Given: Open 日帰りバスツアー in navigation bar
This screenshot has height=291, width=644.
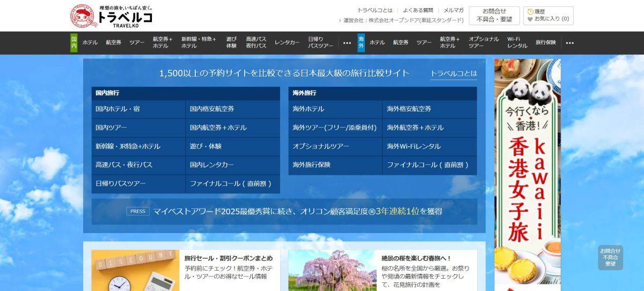Looking at the screenshot, I should (x=320, y=42).
